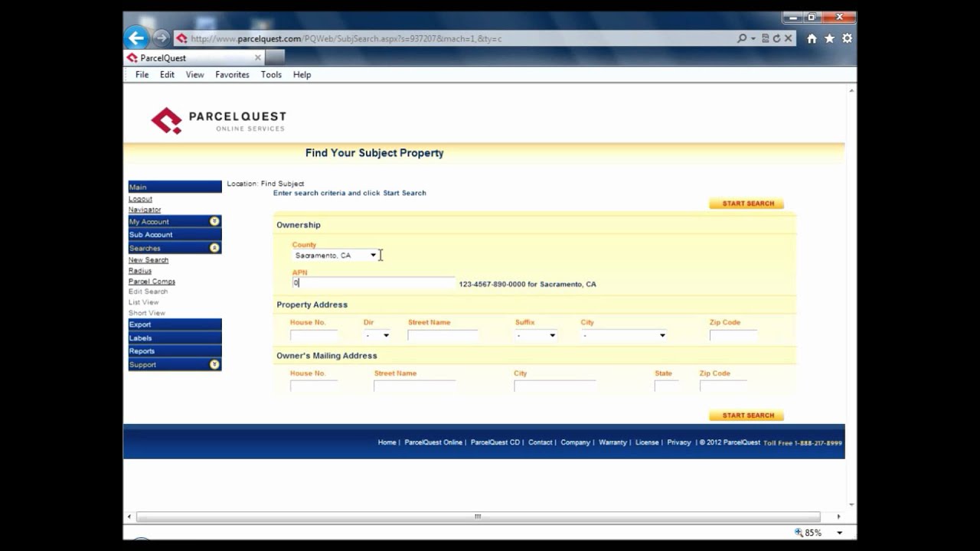Collapse the Searches section arrow
The image size is (980, 551).
(214, 248)
